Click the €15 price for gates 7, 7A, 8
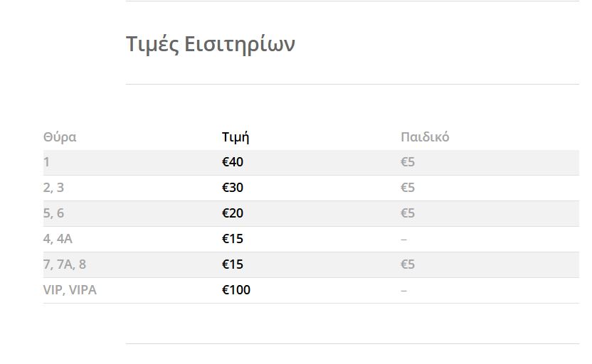The image size is (592, 364). (x=233, y=264)
